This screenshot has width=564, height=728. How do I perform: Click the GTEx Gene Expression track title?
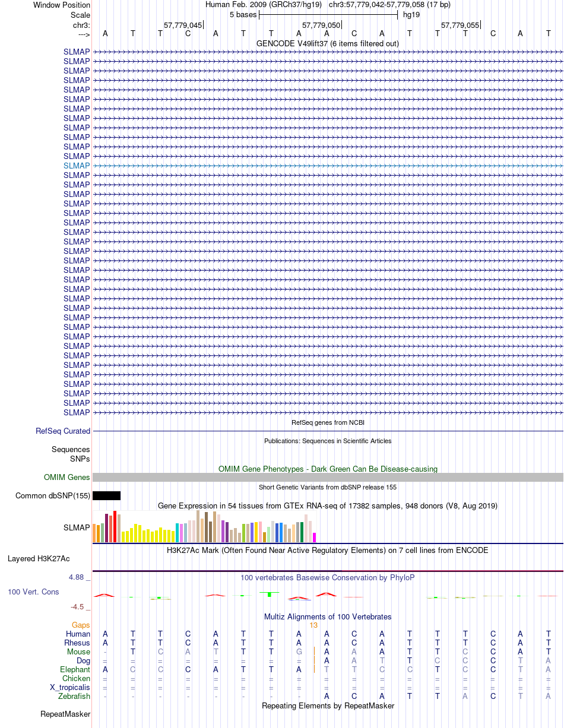[x=328, y=506]
